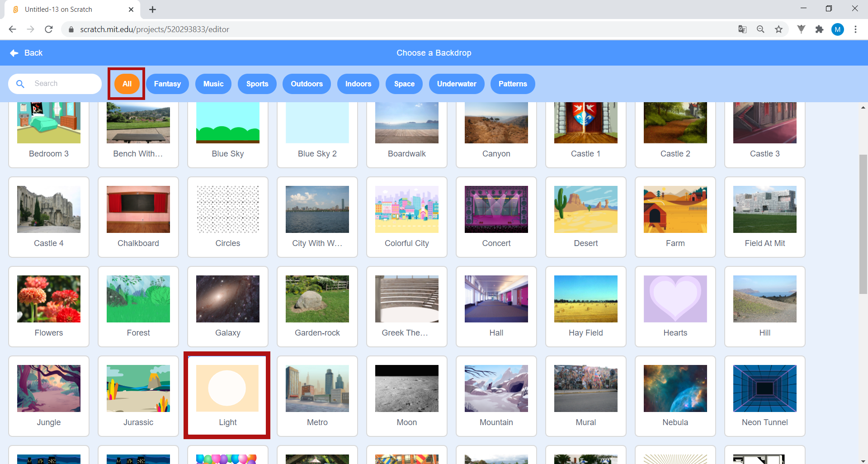The image size is (868, 464).
Task: Choose the Concert backdrop
Action: tap(496, 217)
